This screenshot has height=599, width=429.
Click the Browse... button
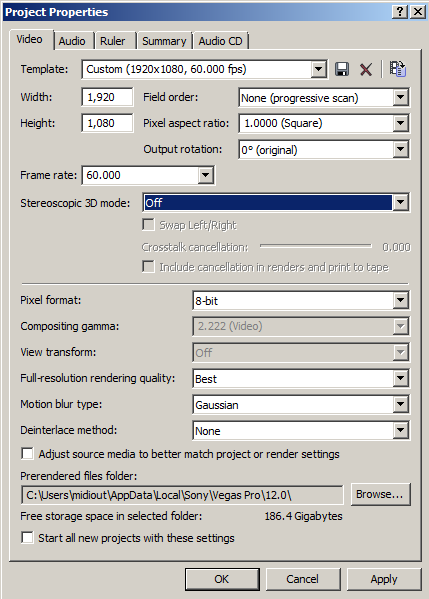tap(380, 494)
